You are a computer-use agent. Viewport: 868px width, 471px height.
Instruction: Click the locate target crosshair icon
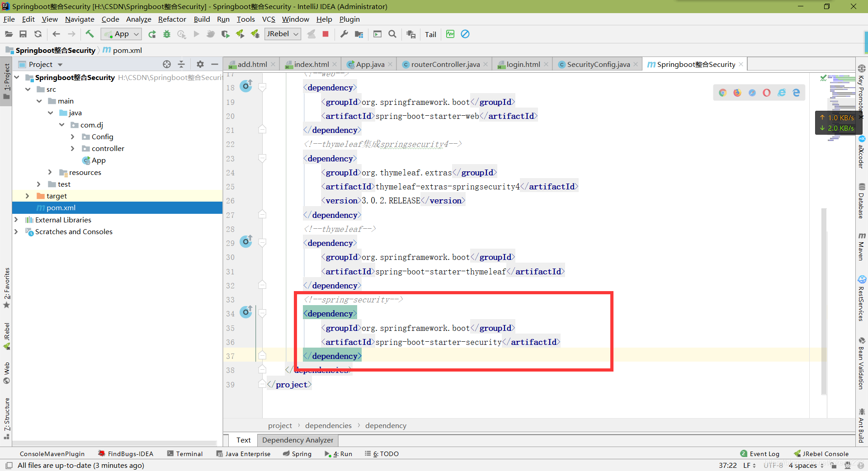coord(167,64)
